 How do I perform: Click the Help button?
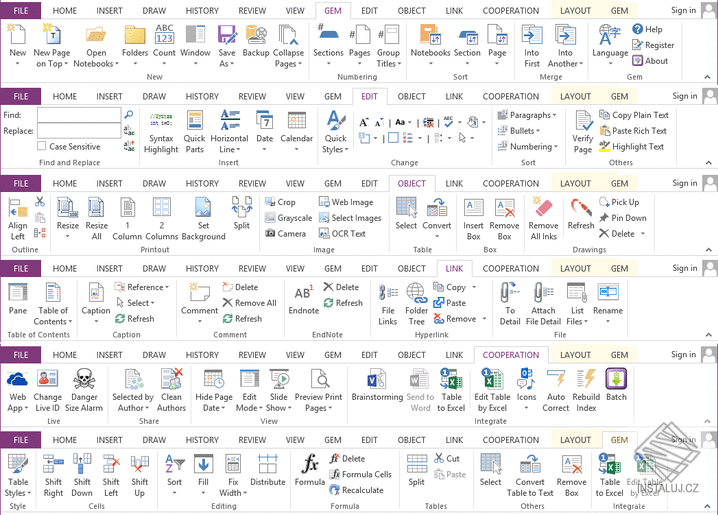click(x=647, y=29)
